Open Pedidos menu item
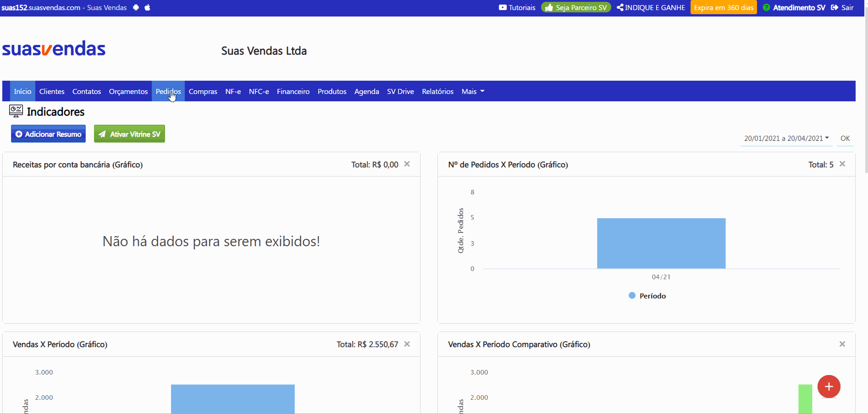868x414 pixels. pyautogui.click(x=168, y=91)
